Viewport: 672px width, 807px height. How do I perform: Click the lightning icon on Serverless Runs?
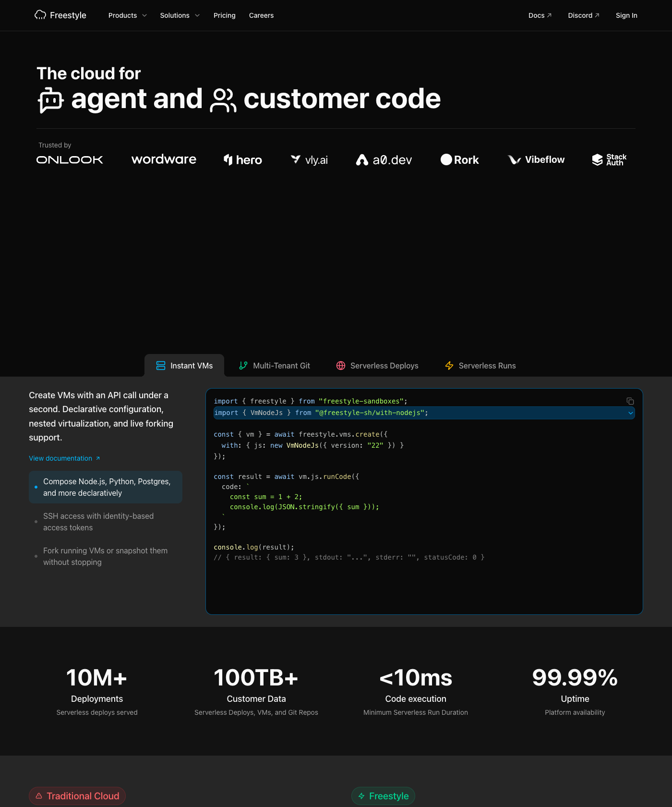tap(449, 366)
